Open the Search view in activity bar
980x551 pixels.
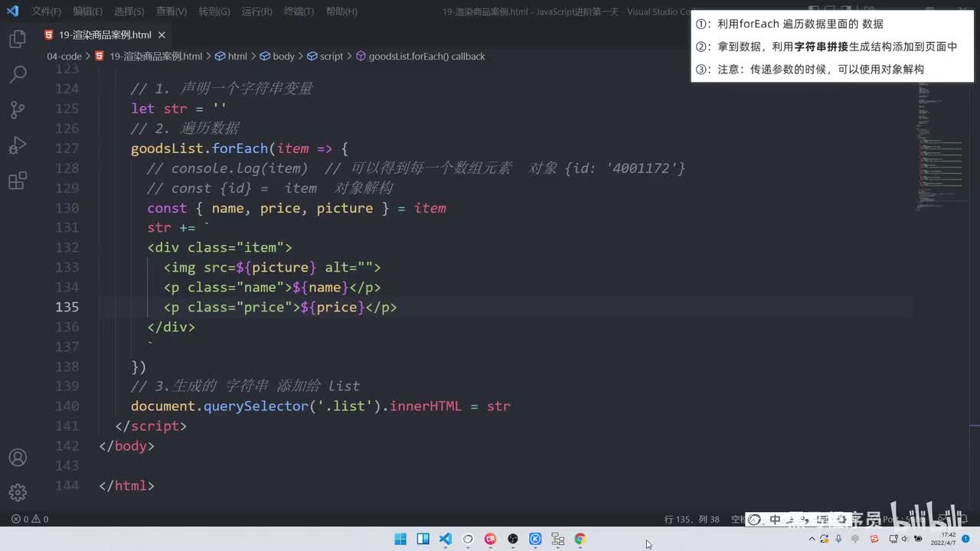coord(18,74)
